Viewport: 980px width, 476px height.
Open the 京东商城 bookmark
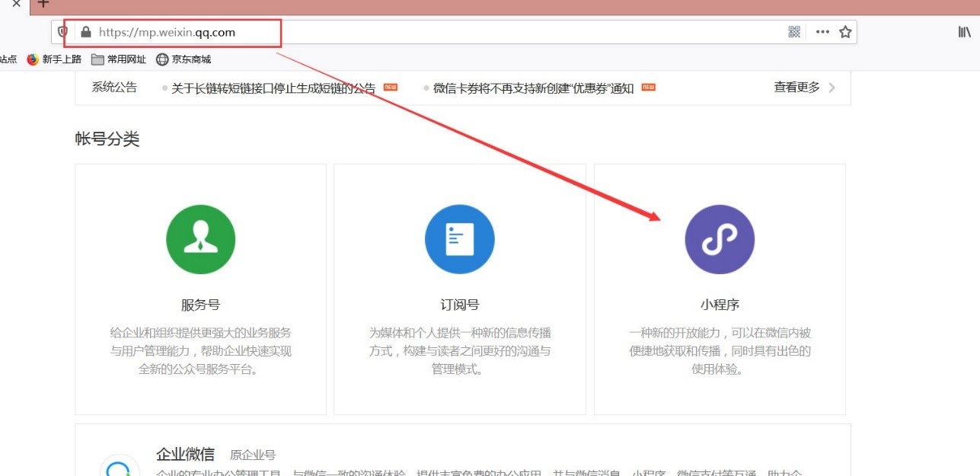click(x=184, y=59)
